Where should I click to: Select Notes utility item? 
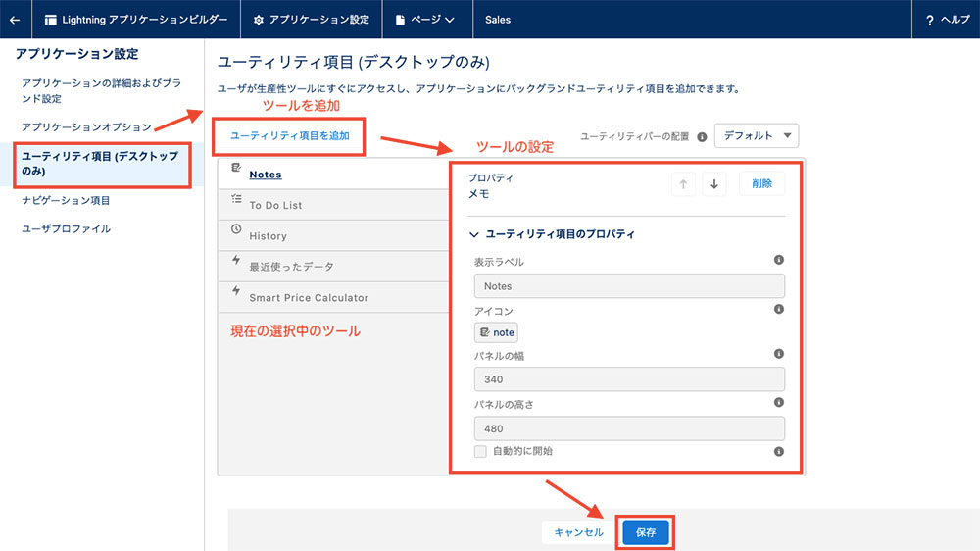(334, 175)
